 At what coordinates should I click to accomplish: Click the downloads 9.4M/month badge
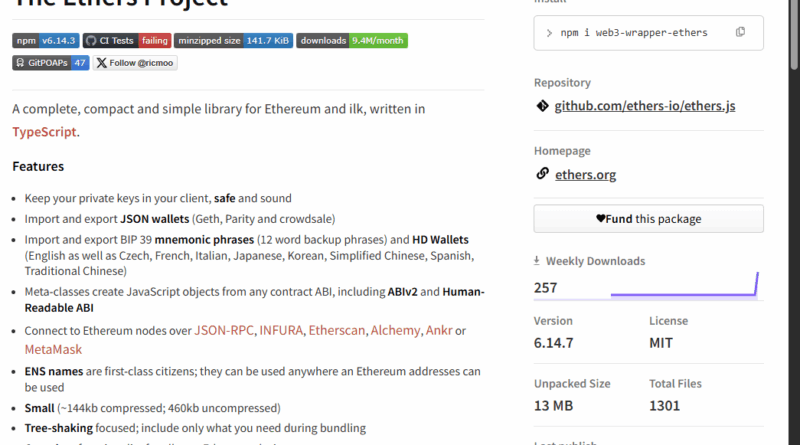pyautogui.click(x=352, y=40)
